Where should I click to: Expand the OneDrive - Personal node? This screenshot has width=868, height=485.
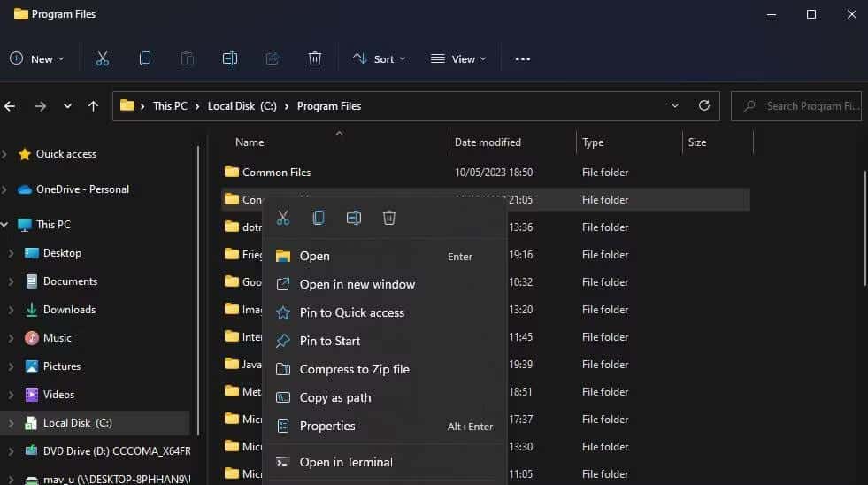pyautogui.click(x=4, y=189)
